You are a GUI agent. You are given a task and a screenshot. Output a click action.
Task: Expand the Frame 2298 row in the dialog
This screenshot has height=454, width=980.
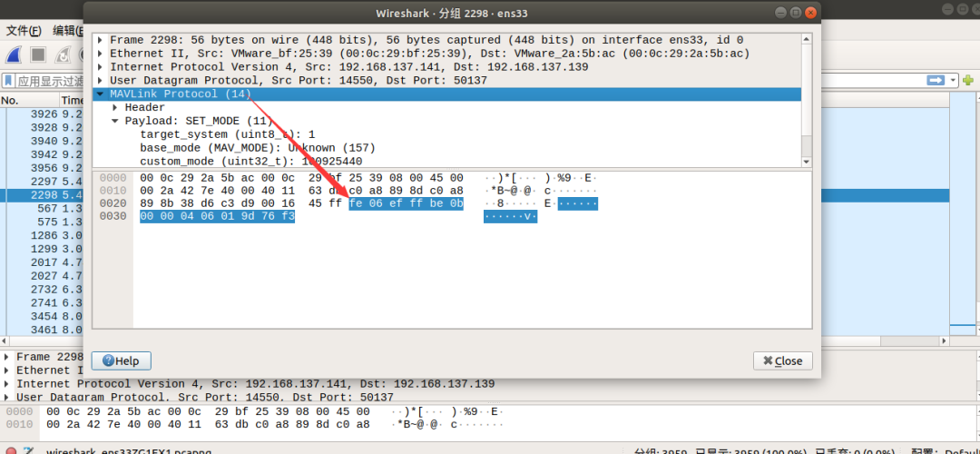click(x=100, y=40)
